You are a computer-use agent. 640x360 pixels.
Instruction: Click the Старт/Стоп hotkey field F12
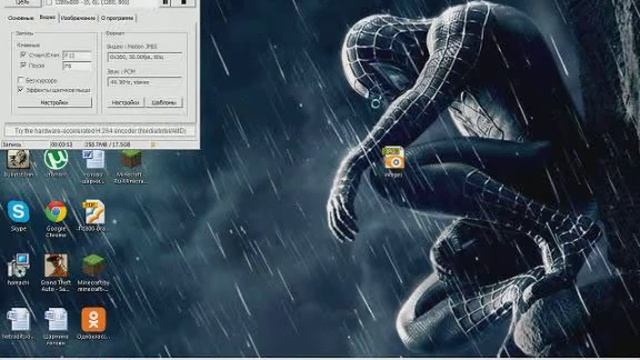[x=77, y=55]
